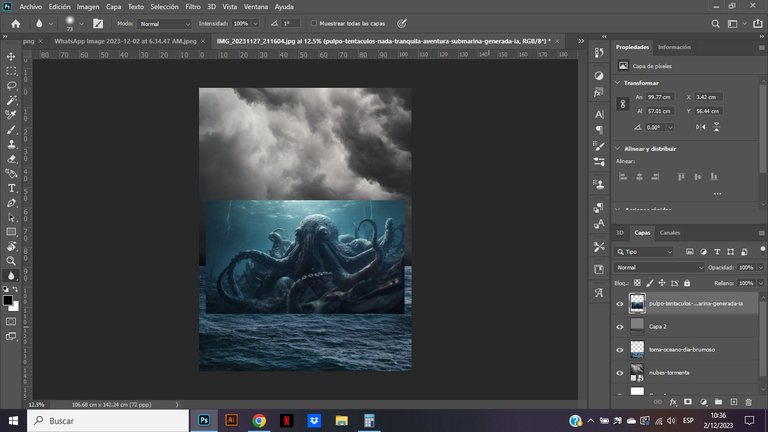768x432 pixels.
Task: Select the Rectangular Marquee tool
Action: click(11, 72)
